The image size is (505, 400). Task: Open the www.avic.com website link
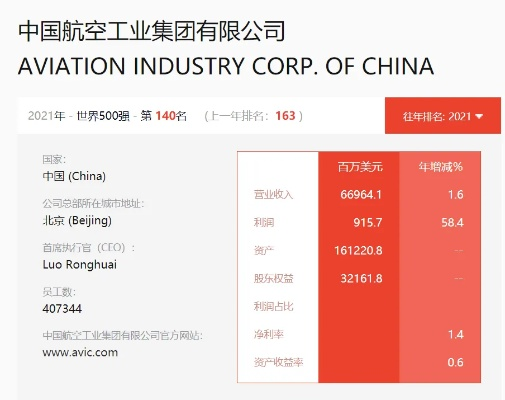pos(80,352)
